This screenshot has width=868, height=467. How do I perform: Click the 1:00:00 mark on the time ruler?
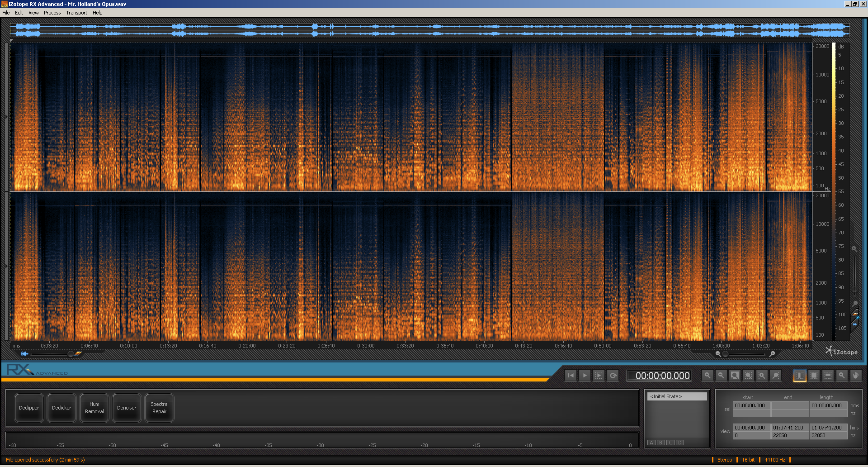click(721, 346)
